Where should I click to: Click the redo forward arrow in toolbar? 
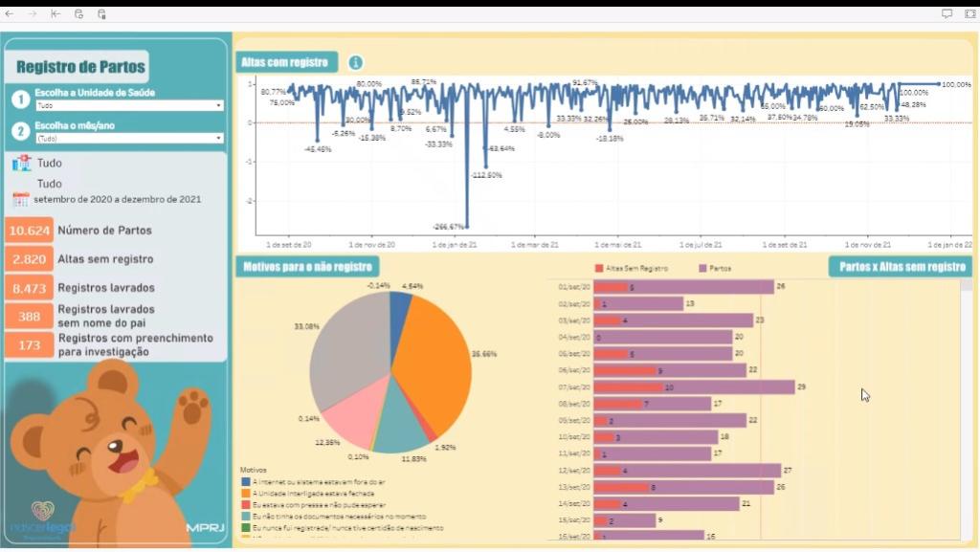[33, 14]
